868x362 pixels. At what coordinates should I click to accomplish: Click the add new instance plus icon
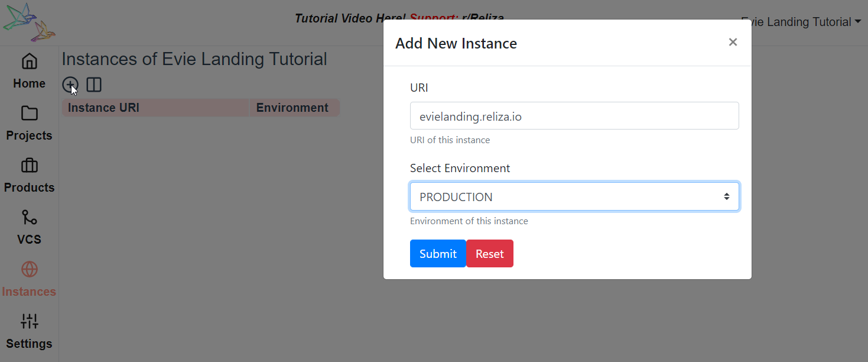click(x=70, y=85)
